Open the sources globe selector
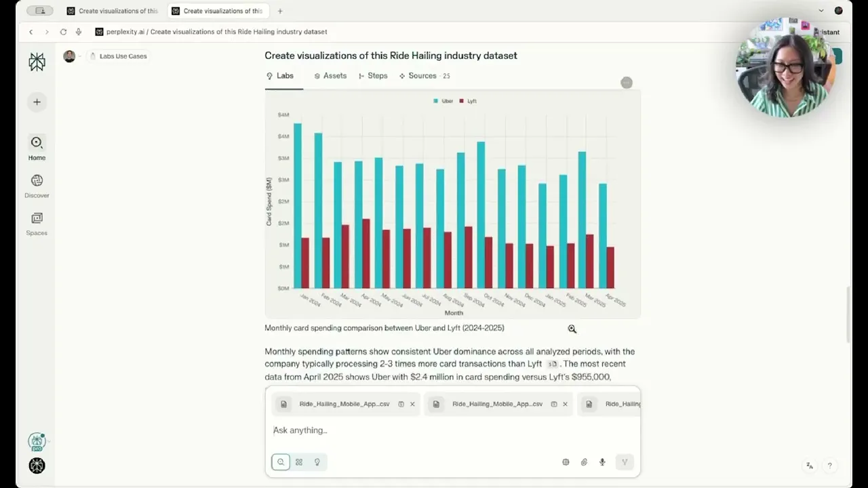This screenshot has height=488, width=868. (x=566, y=462)
